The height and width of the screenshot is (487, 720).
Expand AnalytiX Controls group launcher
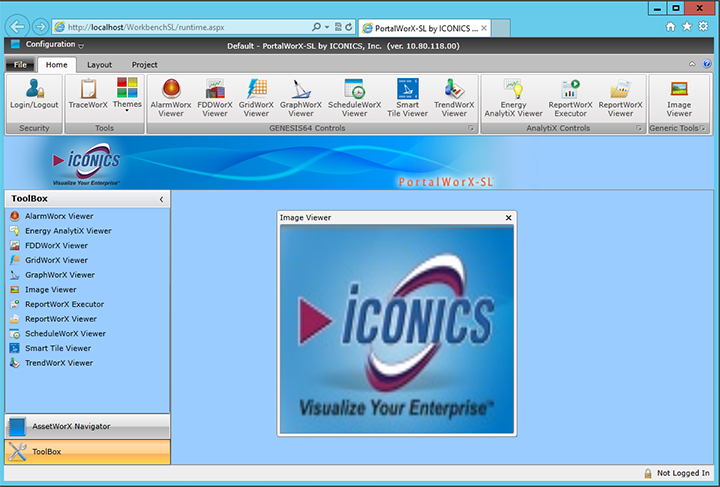[x=639, y=129]
